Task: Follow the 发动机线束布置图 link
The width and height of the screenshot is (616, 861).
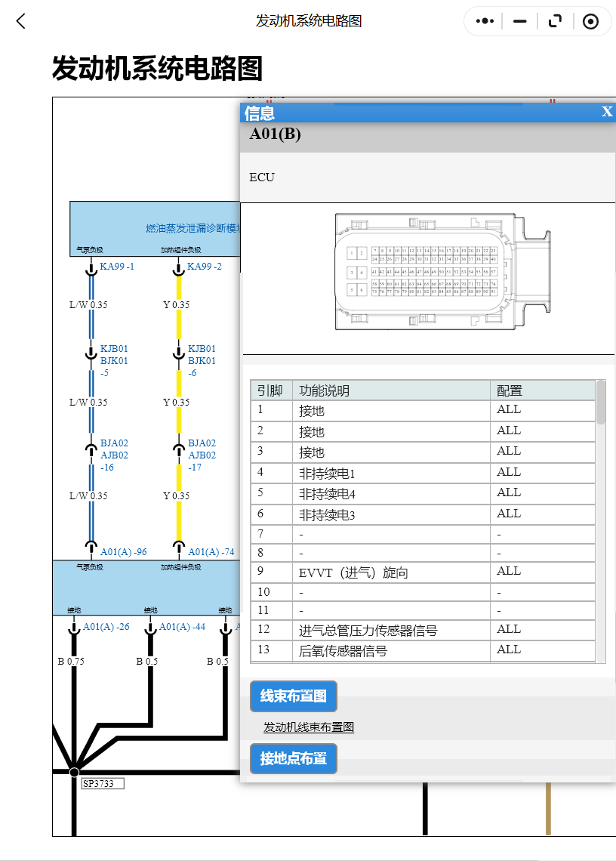Action: (308, 727)
